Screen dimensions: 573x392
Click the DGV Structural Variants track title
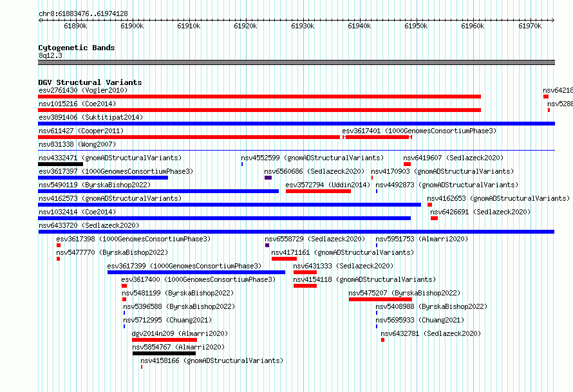[x=90, y=82]
